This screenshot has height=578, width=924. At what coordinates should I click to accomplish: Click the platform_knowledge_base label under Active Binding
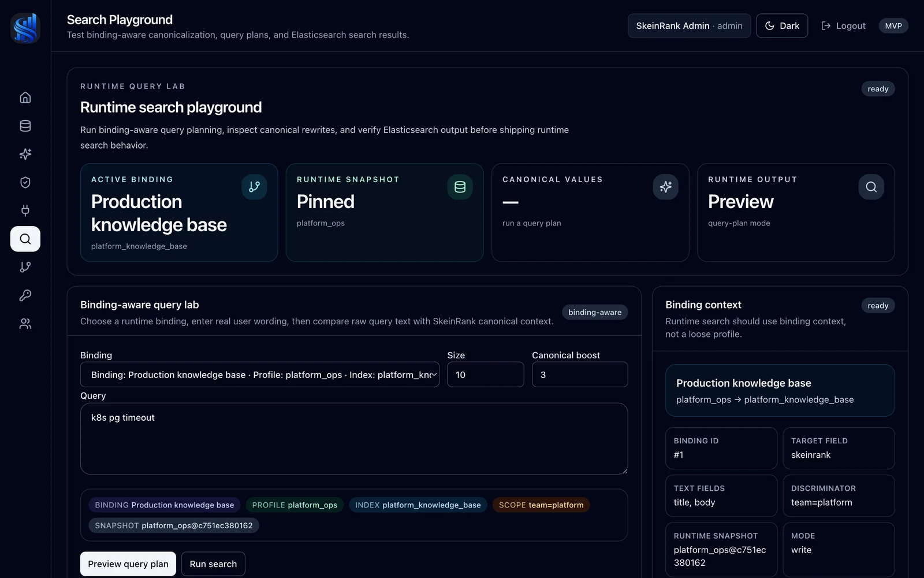pos(139,246)
